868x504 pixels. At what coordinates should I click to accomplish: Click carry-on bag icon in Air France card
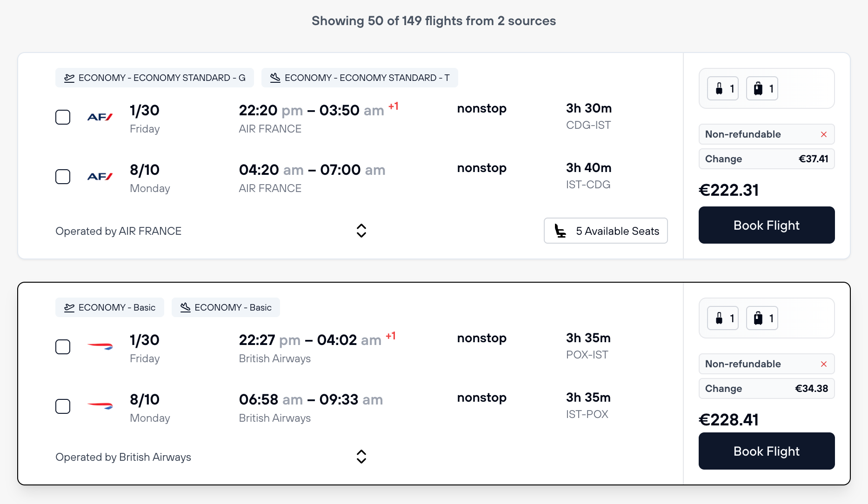point(719,88)
